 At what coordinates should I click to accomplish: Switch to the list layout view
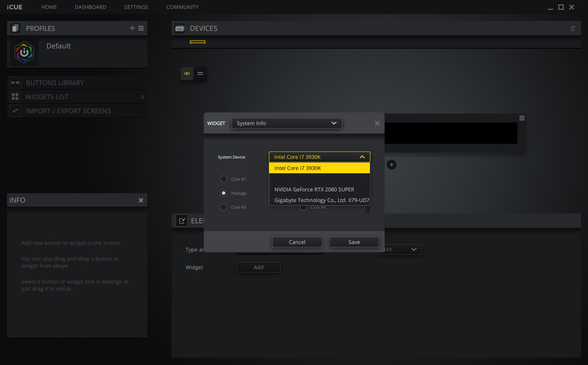click(x=200, y=73)
